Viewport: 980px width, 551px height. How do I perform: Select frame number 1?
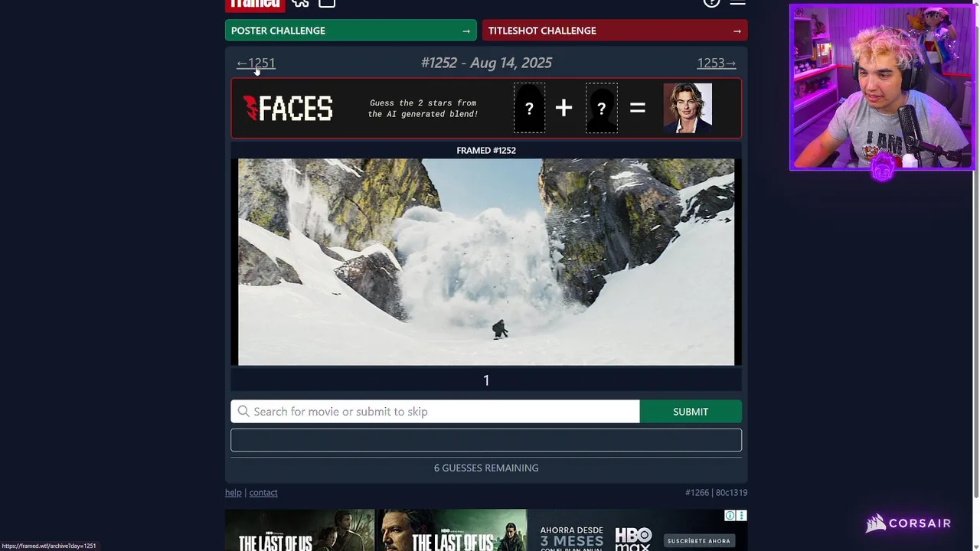[486, 380]
